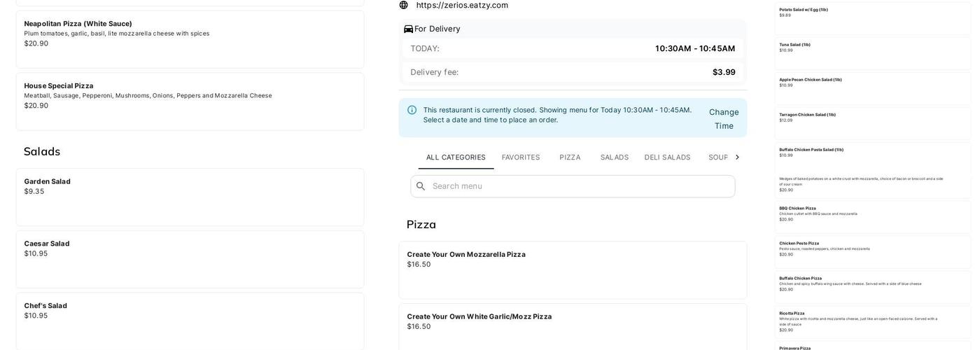Pick the Caesar Salad menu item
Image resolution: width=980 pixels, height=350 pixels.
point(190,259)
